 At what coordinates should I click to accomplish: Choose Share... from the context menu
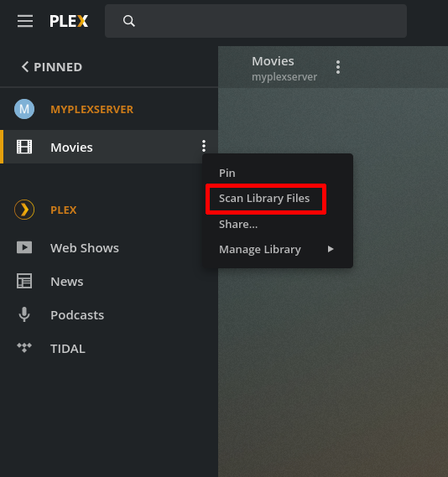238,224
